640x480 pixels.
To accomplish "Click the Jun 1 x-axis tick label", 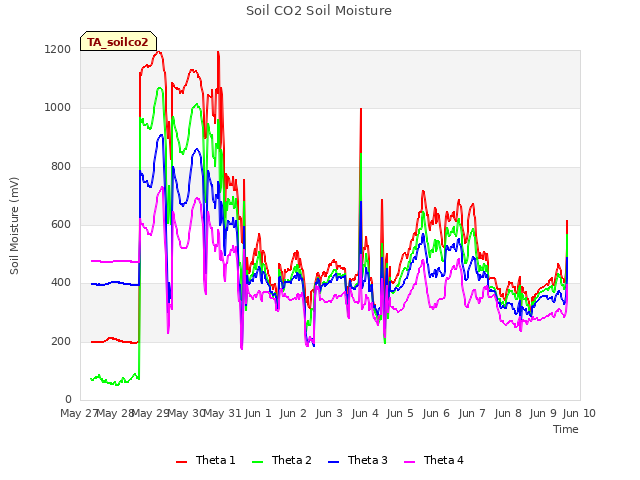I will point(258,413).
